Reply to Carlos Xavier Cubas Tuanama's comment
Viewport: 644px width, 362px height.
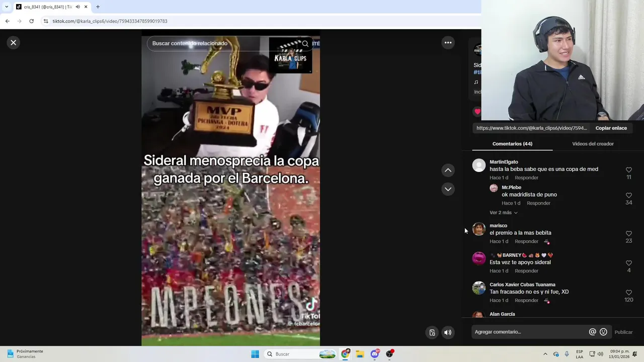526,300
